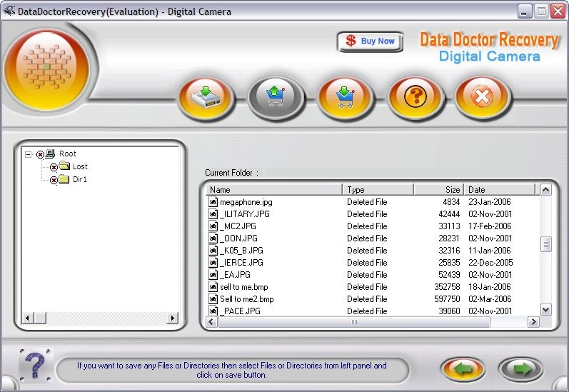Toggle the Dir1 folder selection mark

(54, 180)
